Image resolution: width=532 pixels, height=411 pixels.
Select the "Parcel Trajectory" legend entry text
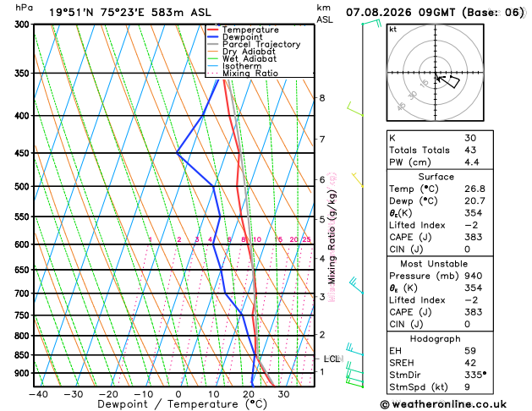(261, 45)
